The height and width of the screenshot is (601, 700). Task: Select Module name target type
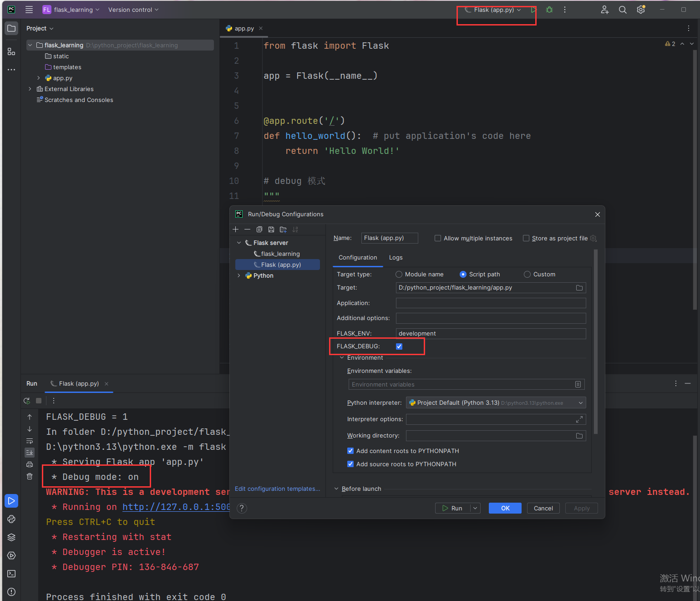click(399, 275)
